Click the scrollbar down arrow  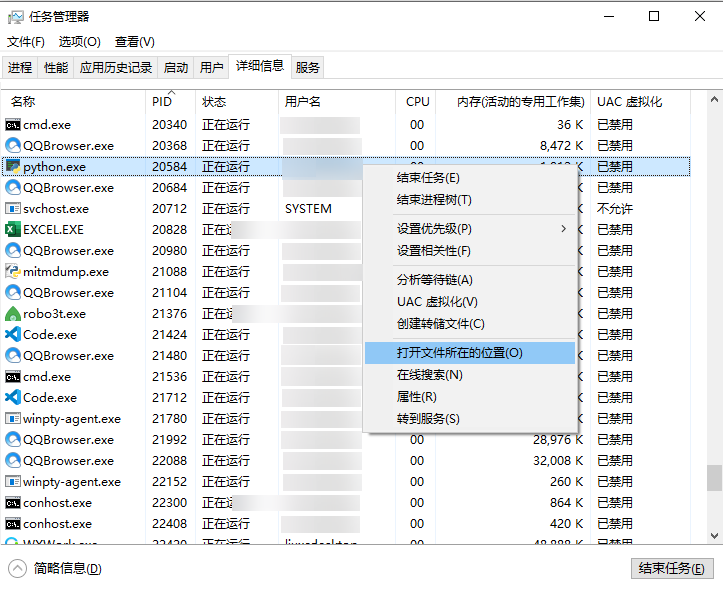coord(714,536)
